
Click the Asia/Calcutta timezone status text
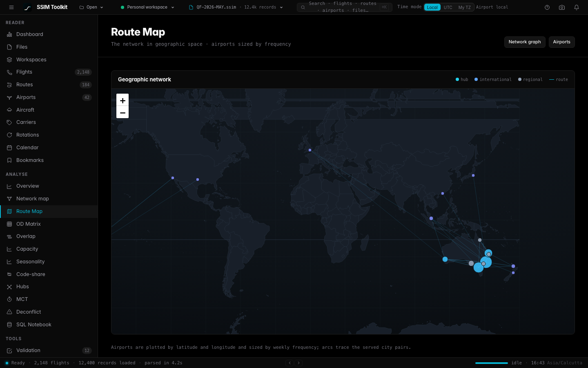[x=565, y=363]
